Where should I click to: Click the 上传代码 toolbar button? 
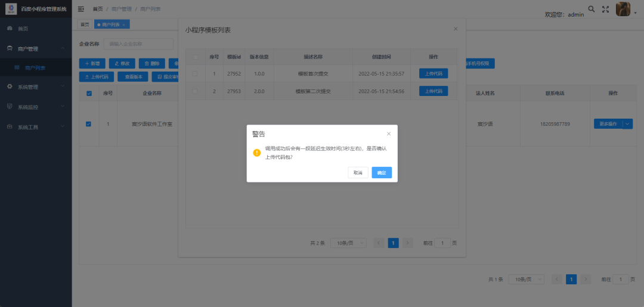[x=97, y=77]
